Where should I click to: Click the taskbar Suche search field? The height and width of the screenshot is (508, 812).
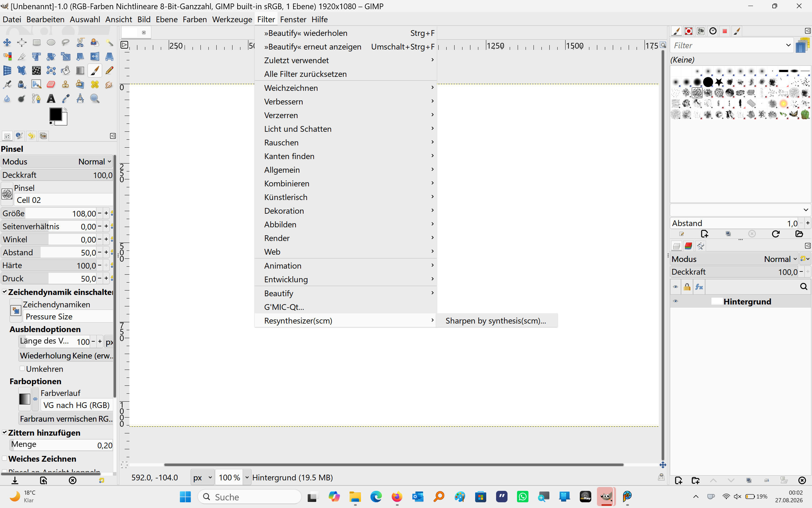(250, 497)
